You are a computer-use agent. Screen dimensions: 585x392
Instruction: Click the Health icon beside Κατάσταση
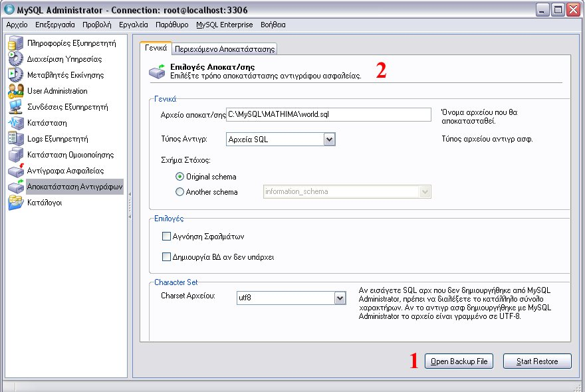[16, 123]
